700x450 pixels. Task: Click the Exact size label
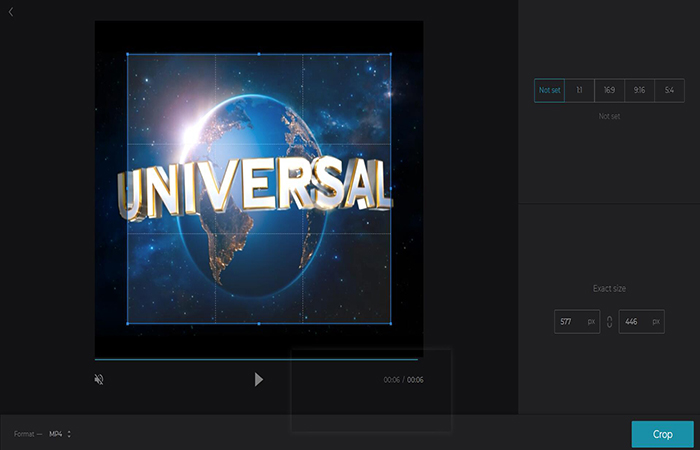pyautogui.click(x=609, y=288)
